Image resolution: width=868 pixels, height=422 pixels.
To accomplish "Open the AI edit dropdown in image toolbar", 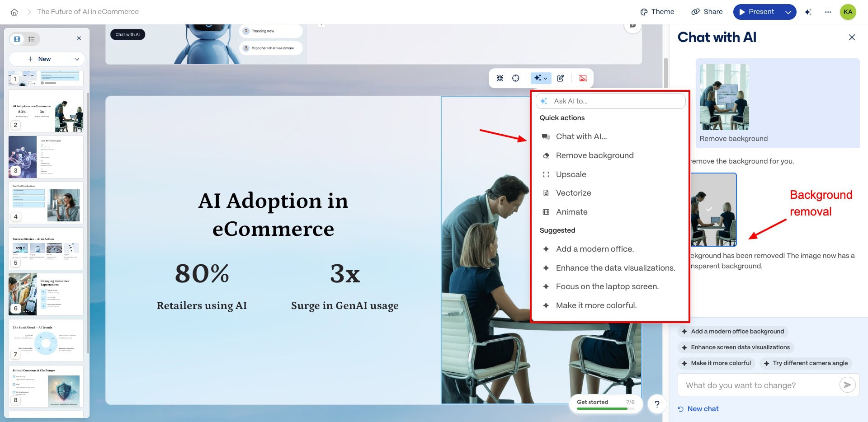I will (x=540, y=78).
